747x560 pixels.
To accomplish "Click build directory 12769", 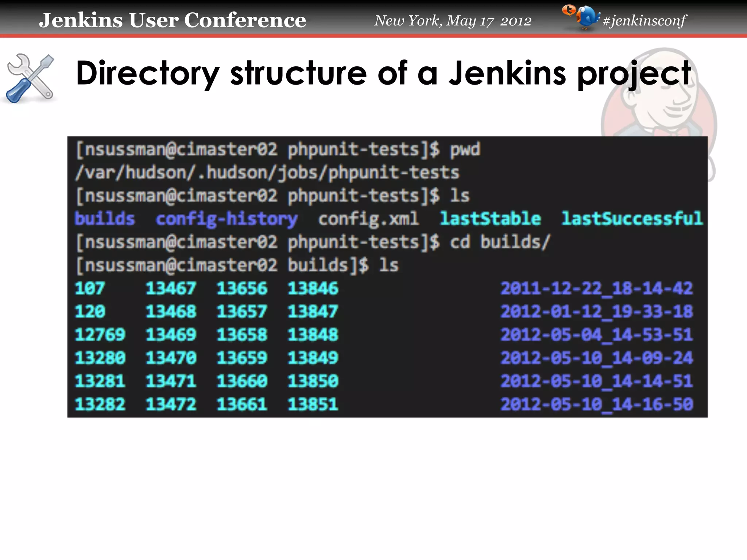I will tap(100, 335).
